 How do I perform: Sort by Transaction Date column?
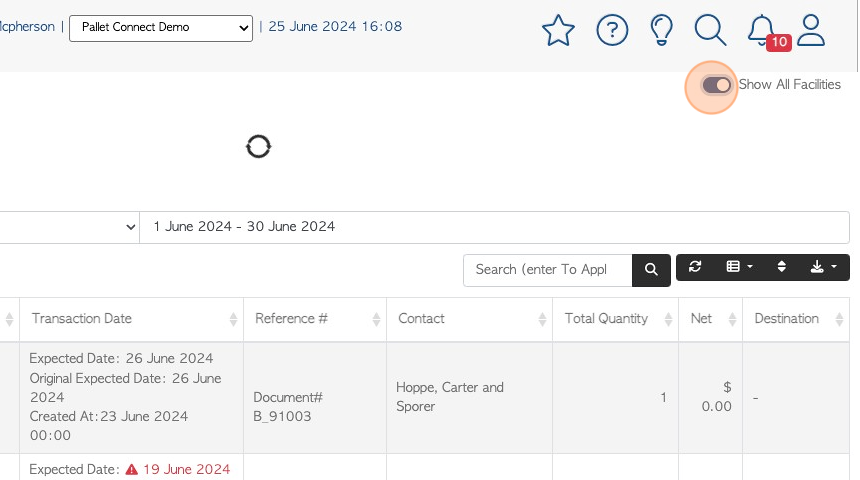pyautogui.click(x=131, y=319)
